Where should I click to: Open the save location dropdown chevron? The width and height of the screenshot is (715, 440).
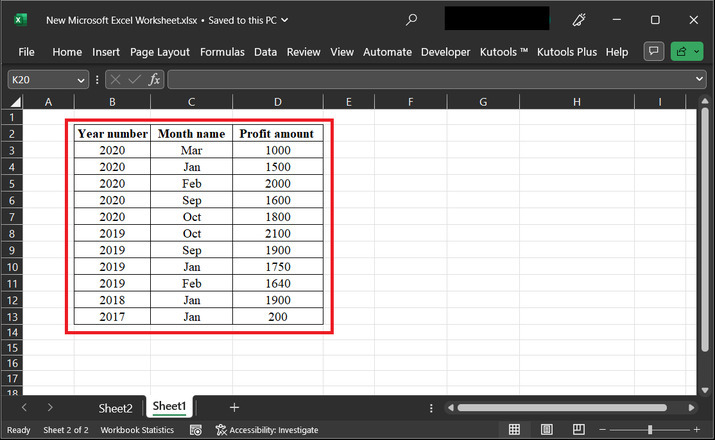(x=285, y=20)
